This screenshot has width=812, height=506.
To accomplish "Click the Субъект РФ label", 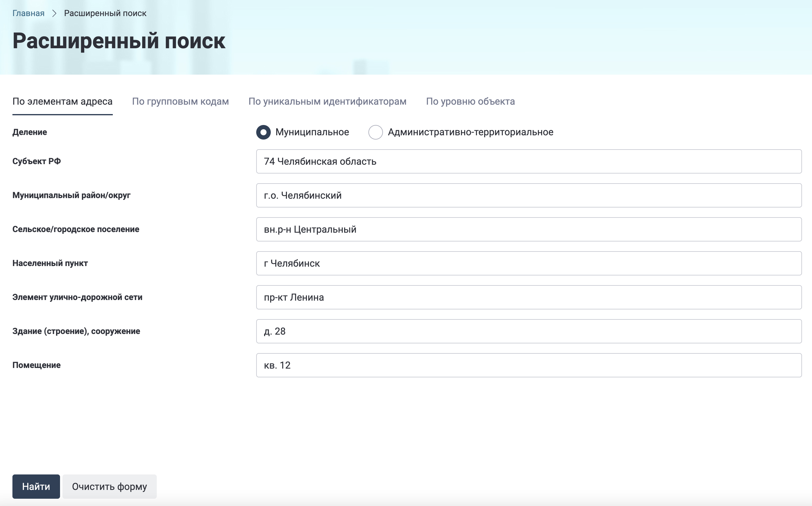I will (x=36, y=161).
